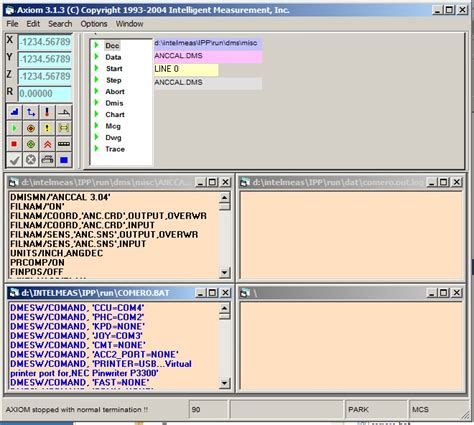The image size is (474, 425).
Task: Click the green arrow beside Data
Action: pyautogui.click(x=96, y=56)
